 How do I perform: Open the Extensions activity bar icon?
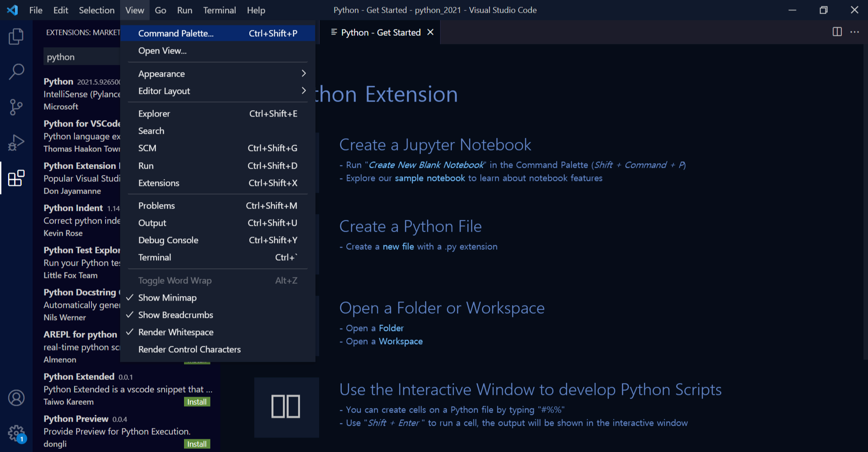click(x=16, y=178)
